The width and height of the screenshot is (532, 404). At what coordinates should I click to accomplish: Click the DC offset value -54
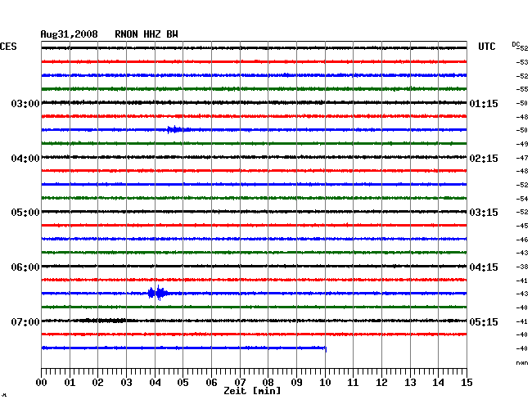tap(522, 199)
